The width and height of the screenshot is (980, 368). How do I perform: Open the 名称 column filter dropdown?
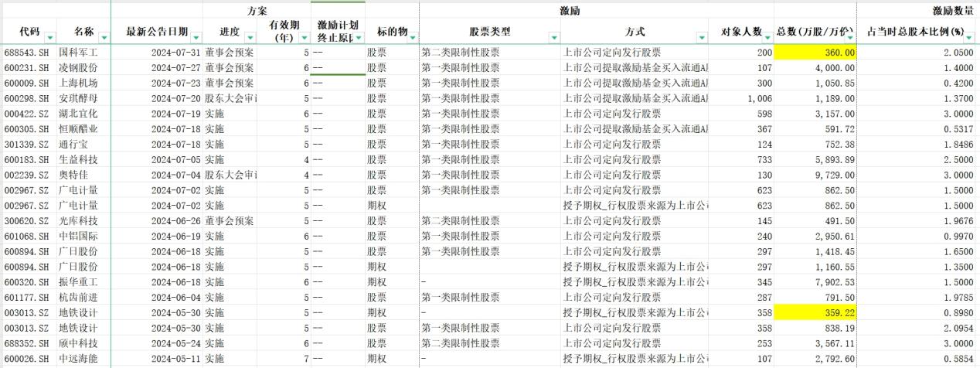pos(104,37)
